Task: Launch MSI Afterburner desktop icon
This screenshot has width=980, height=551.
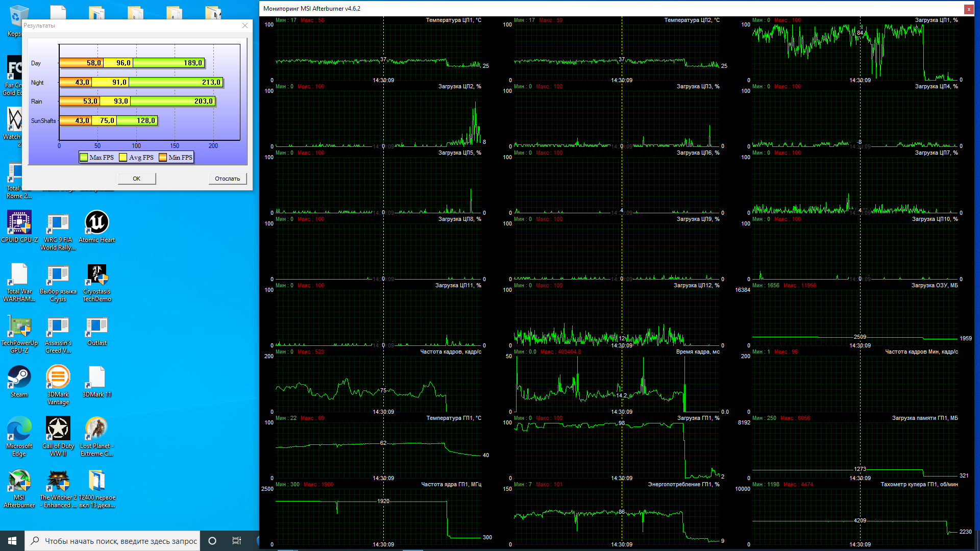Action: click(x=19, y=481)
